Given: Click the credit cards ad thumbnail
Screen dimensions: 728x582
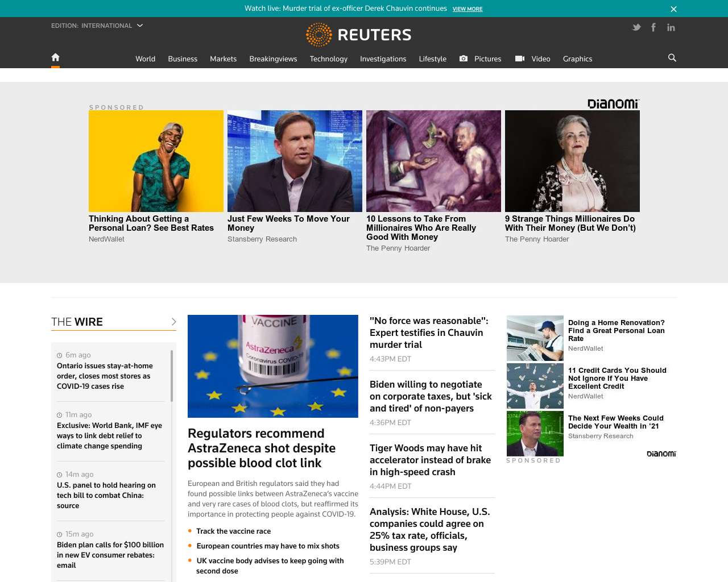Looking at the screenshot, I should click(535, 386).
